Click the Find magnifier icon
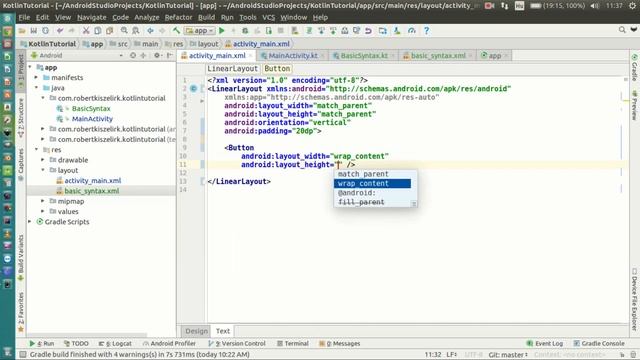This screenshot has width=640, height=360. point(124,31)
